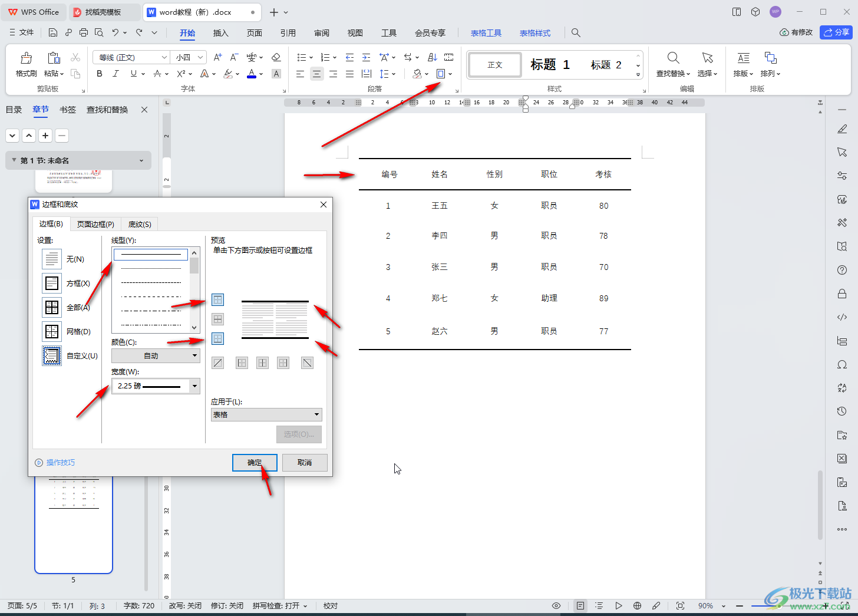Click zoom out minus on zoom slider
Screen dimensions: 858x616
pos(739,606)
